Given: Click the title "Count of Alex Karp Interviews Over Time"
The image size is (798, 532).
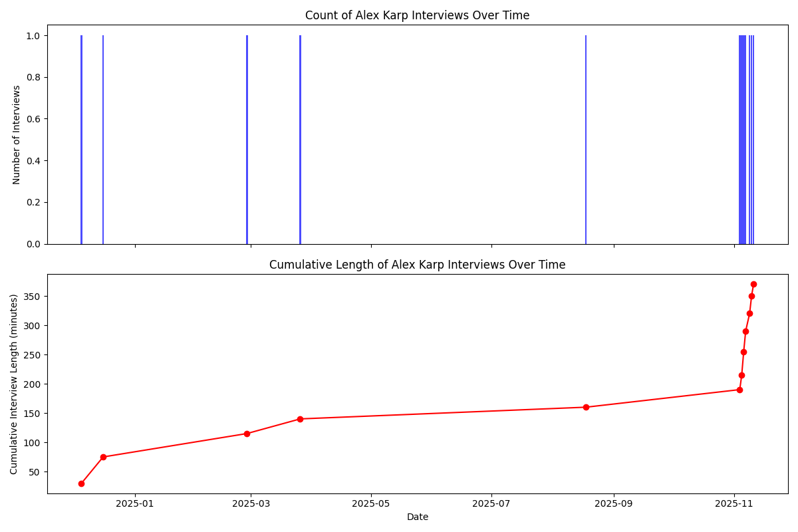Looking at the screenshot, I should point(417,15).
